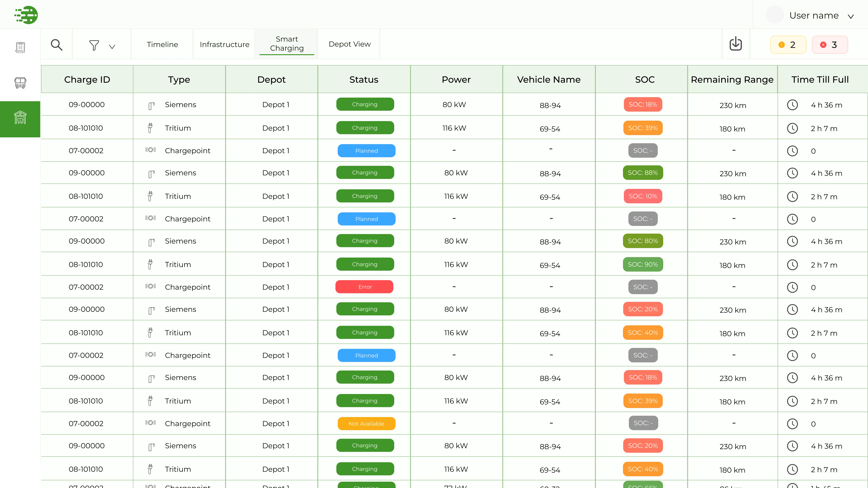The image size is (868, 488).
Task: Click the clock icon in the SOC: 90% row
Action: [x=792, y=265]
